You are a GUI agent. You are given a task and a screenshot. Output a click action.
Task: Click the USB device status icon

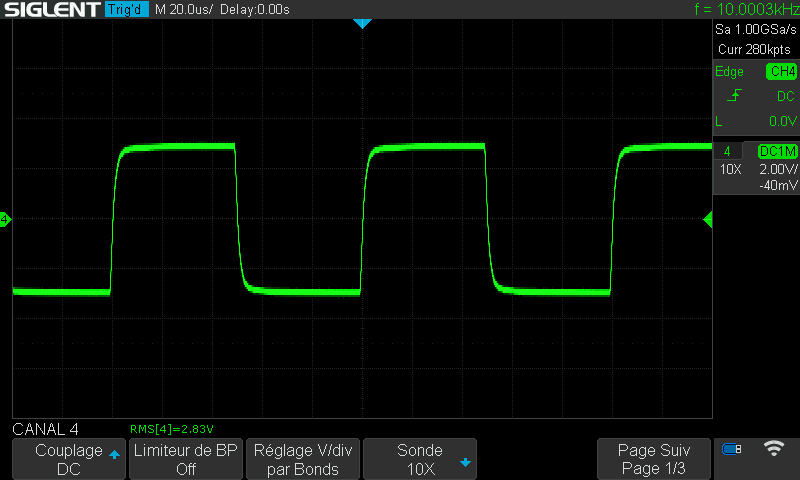pos(732,449)
